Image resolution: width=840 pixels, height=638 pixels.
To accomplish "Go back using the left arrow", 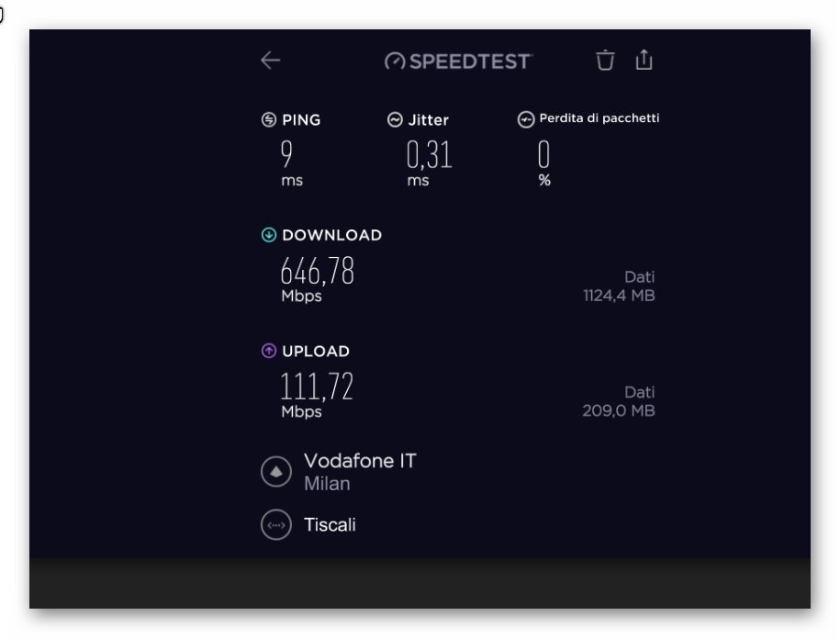I will pyautogui.click(x=271, y=61).
